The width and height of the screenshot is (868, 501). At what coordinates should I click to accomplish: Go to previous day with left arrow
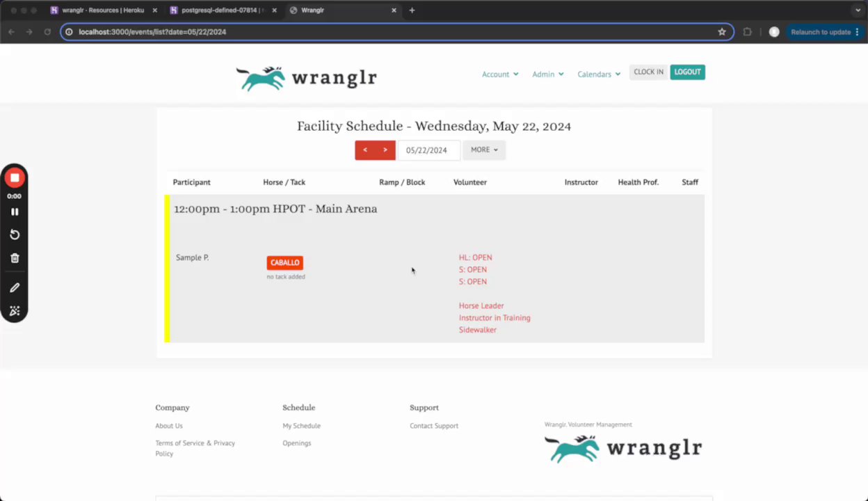(x=365, y=150)
